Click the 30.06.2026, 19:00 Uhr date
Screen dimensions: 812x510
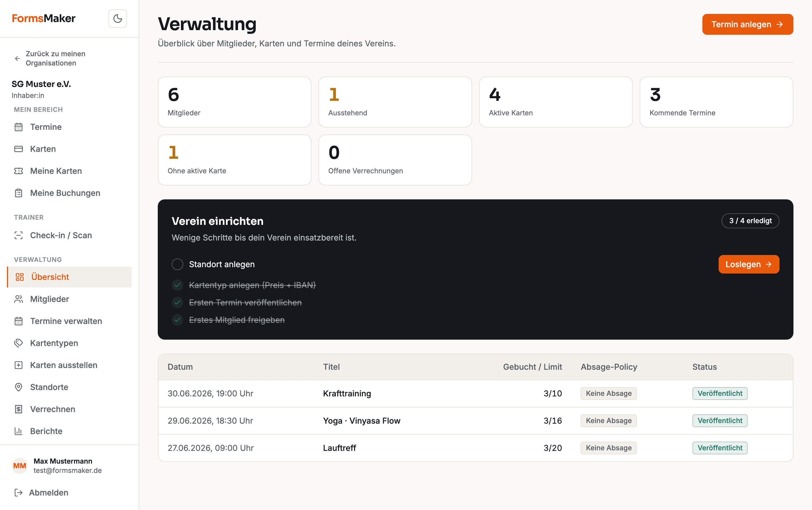click(211, 394)
